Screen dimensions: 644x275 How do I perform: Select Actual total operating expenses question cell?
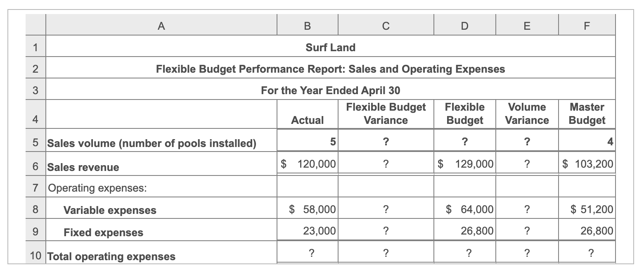pos(308,252)
